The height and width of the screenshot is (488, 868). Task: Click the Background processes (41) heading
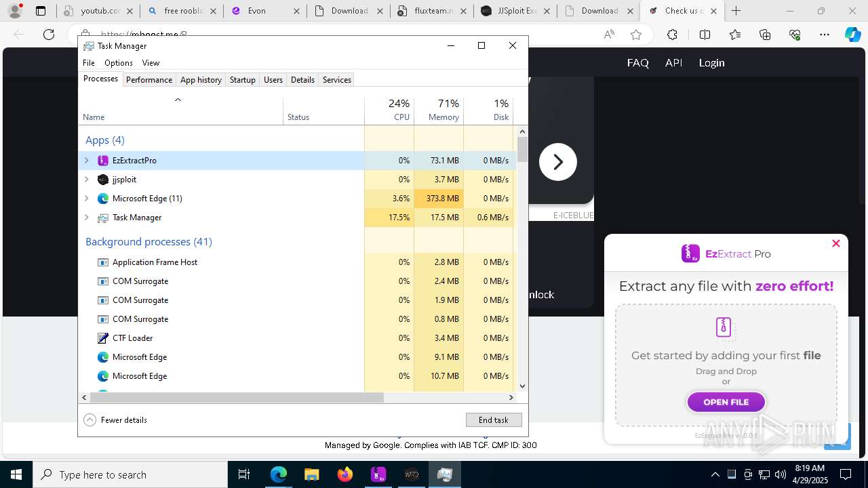click(x=149, y=241)
